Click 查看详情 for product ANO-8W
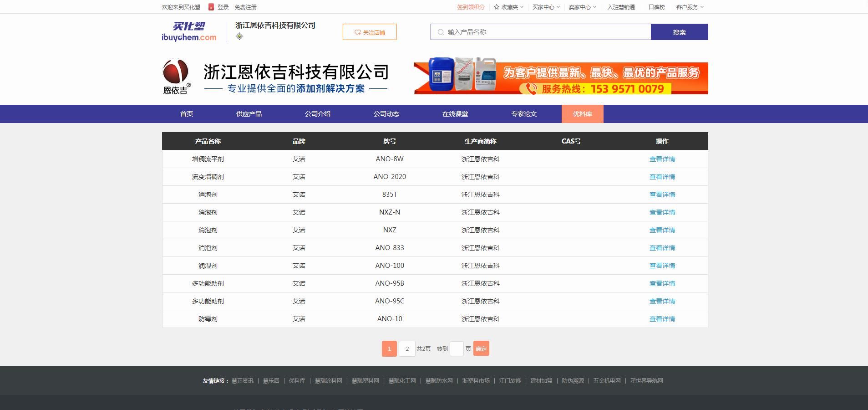Image resolution: width=868 pixels, height=410 pixels. pos(662,159)
